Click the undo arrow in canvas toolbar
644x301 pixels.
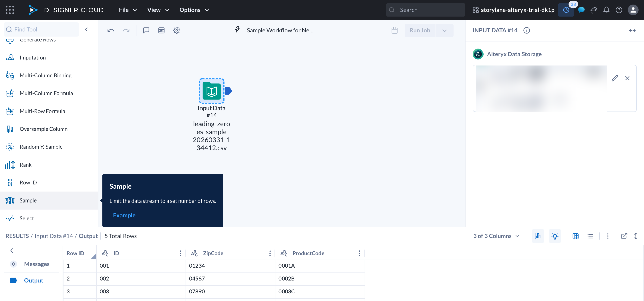click(111, 30)
